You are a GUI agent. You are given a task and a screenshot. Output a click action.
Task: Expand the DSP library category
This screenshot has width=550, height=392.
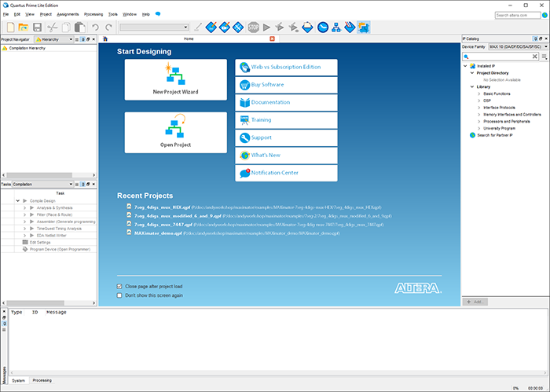[x=479, y=101]
